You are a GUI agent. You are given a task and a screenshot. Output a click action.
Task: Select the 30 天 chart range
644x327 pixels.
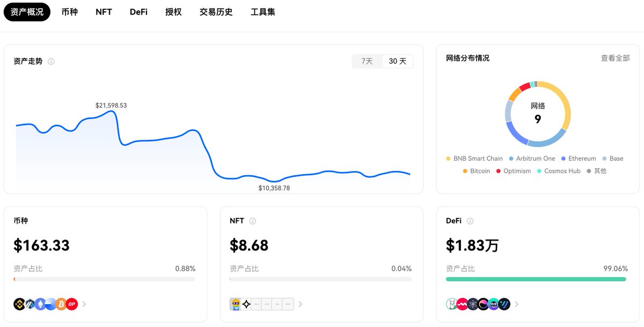click(398, 61)
